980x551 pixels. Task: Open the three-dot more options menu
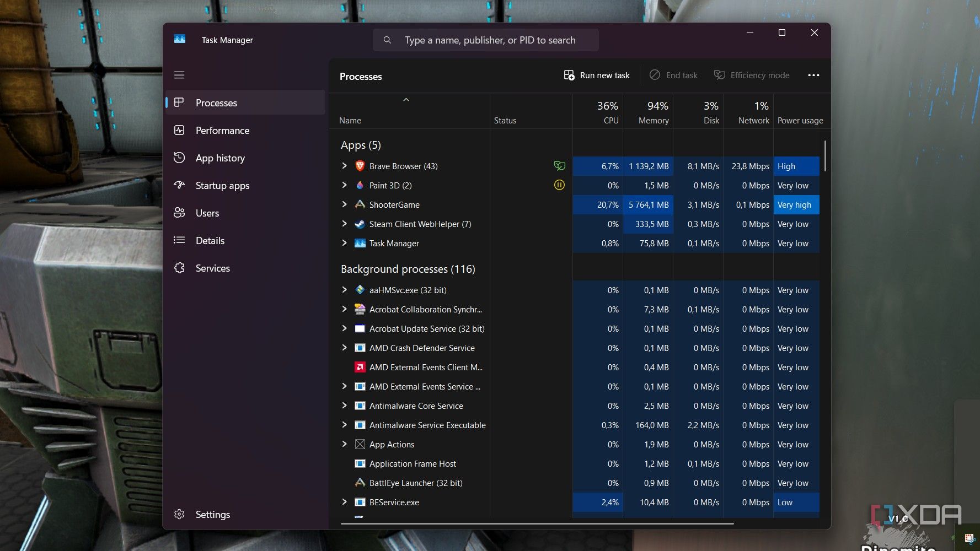[813, 75]
